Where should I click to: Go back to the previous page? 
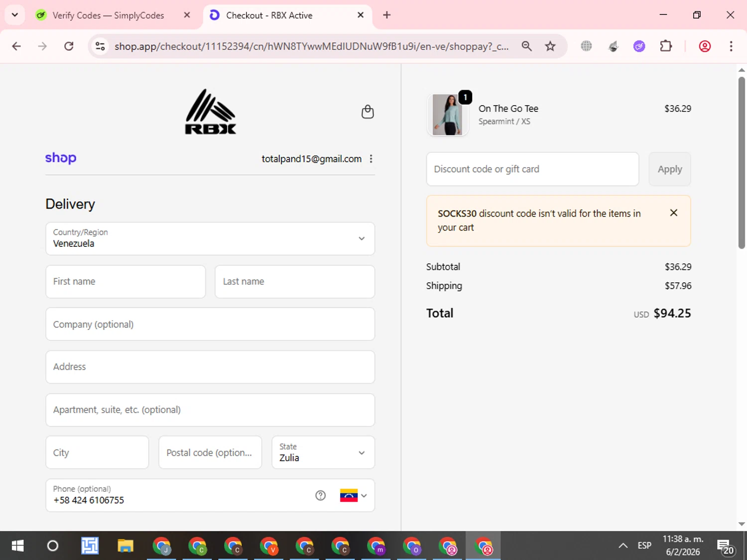[x=16, y=46]
